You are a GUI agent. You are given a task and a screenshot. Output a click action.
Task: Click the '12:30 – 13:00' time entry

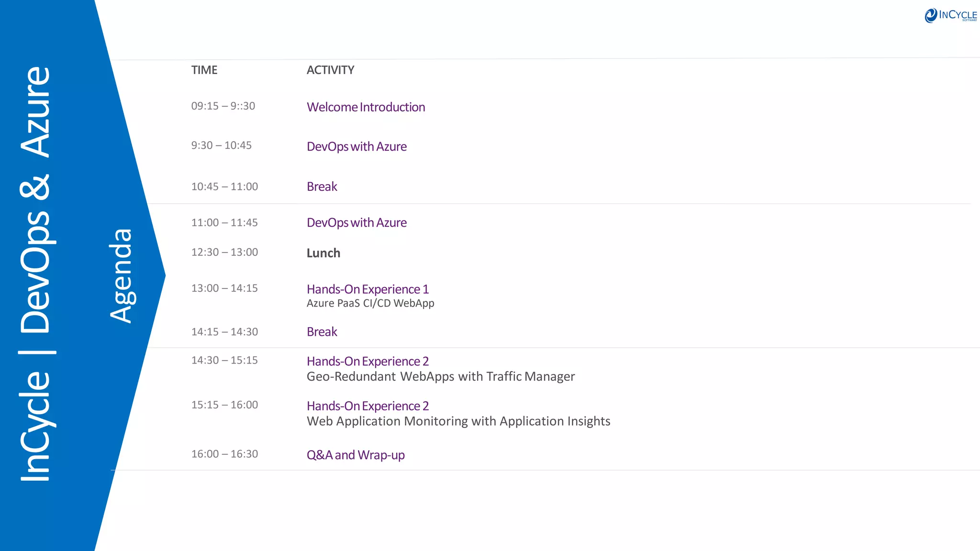point(224,252)
